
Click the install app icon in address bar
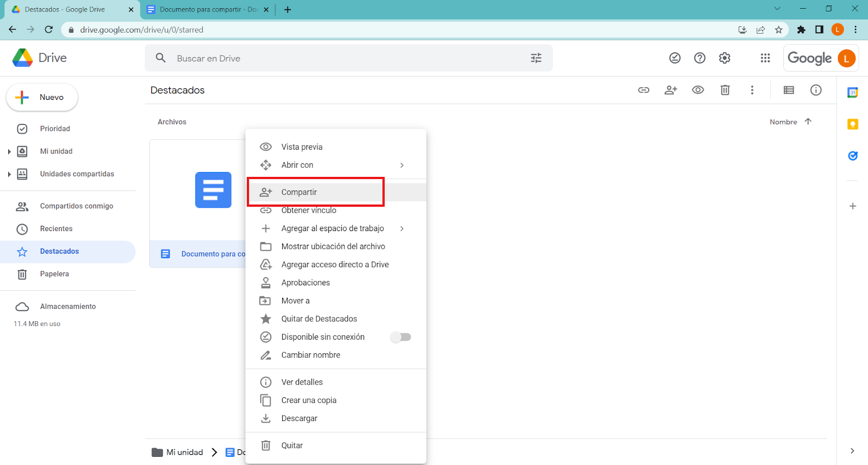tap(743, 30)
